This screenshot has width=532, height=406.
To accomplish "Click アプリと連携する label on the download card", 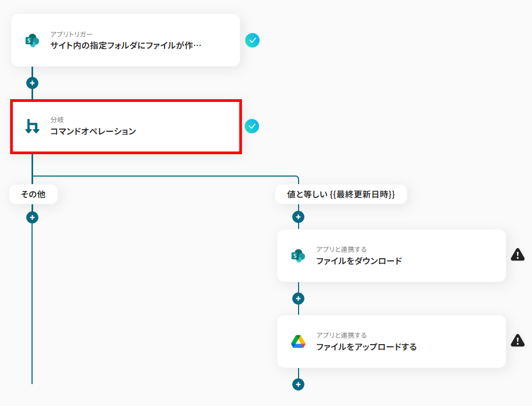I will [342, 250].
